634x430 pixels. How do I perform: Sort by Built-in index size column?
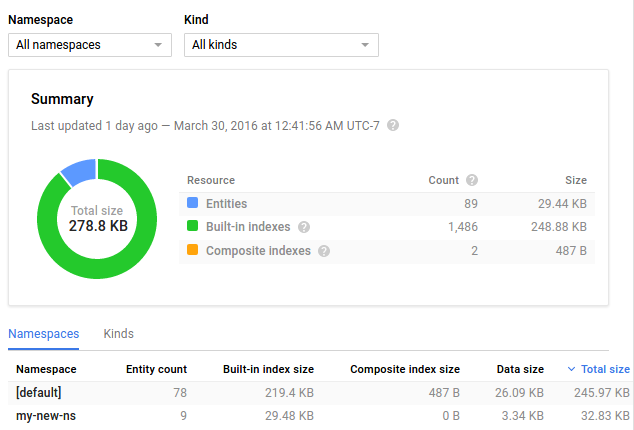click(x=268, y=370)
